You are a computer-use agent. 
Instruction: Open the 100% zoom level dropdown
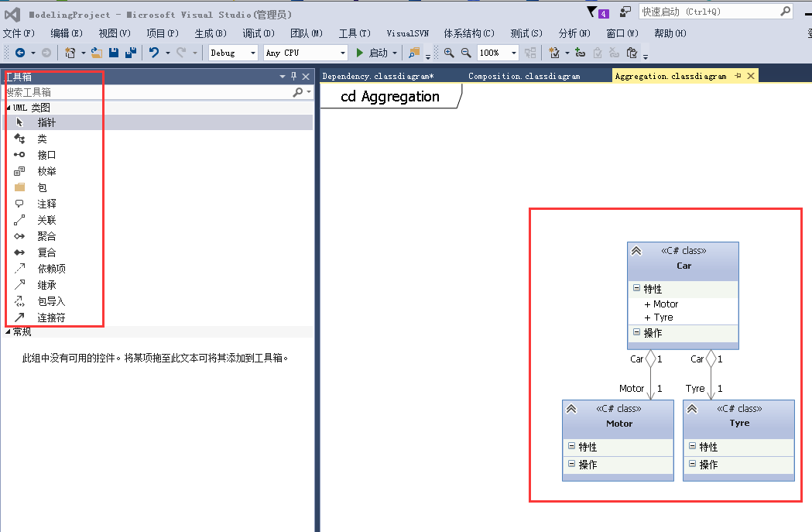[514, 53]
